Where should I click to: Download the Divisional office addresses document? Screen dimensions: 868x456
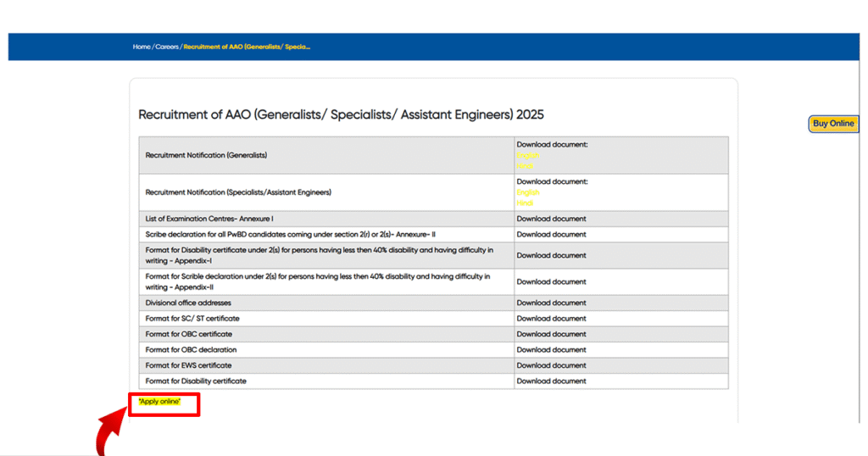tap(551, 303)
